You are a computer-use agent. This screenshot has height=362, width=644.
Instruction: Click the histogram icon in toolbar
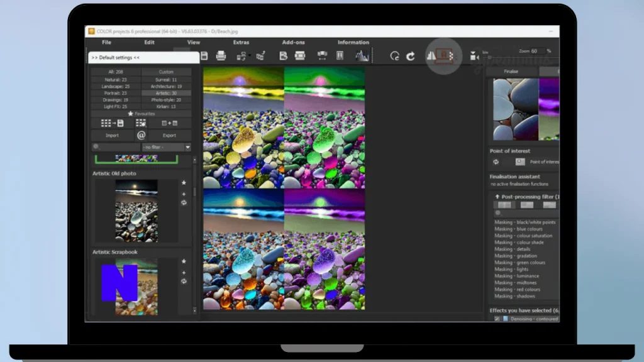[362, 55]
